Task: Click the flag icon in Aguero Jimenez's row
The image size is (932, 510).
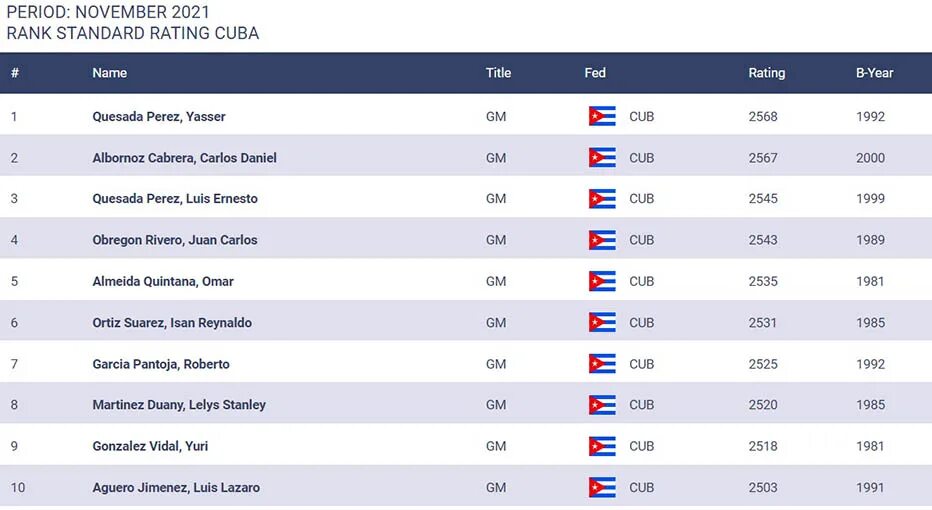Action: click(x=602, y=487)
